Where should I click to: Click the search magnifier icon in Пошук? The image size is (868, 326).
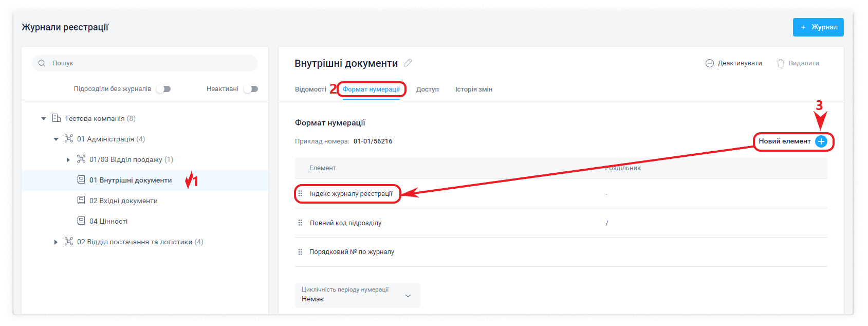click(x=42, y=63)
